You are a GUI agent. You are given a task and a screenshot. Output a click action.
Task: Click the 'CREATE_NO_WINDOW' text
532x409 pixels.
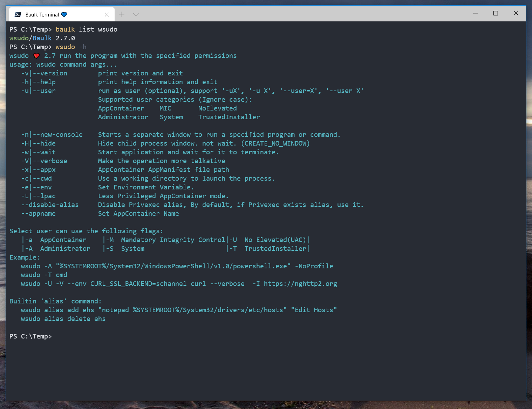coord(275,143)
